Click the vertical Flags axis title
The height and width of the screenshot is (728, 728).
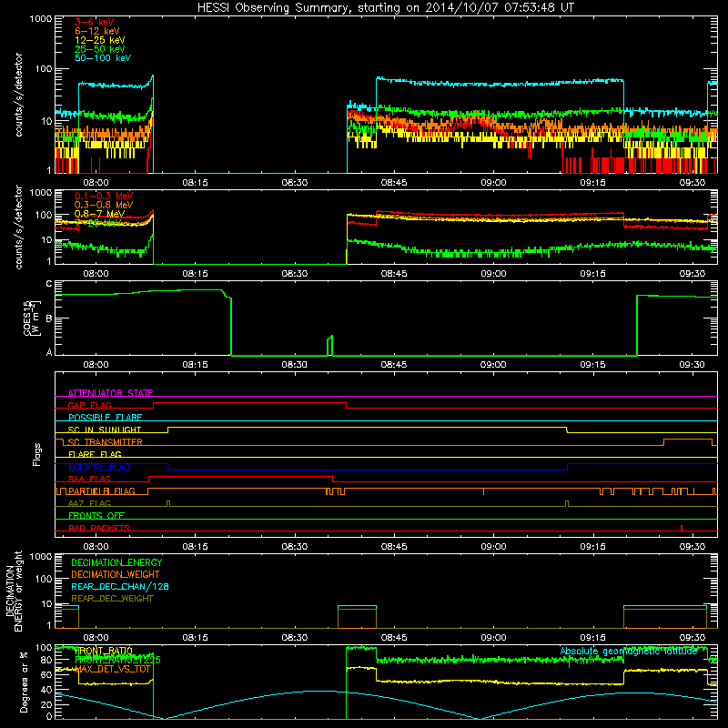[37, 454]
